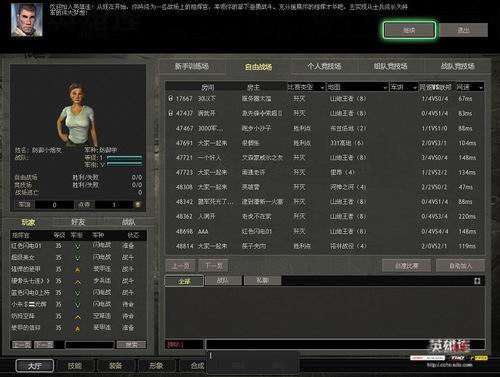Click the 指挥官 column header in player list
500x377 pixels.
point(21,235)
